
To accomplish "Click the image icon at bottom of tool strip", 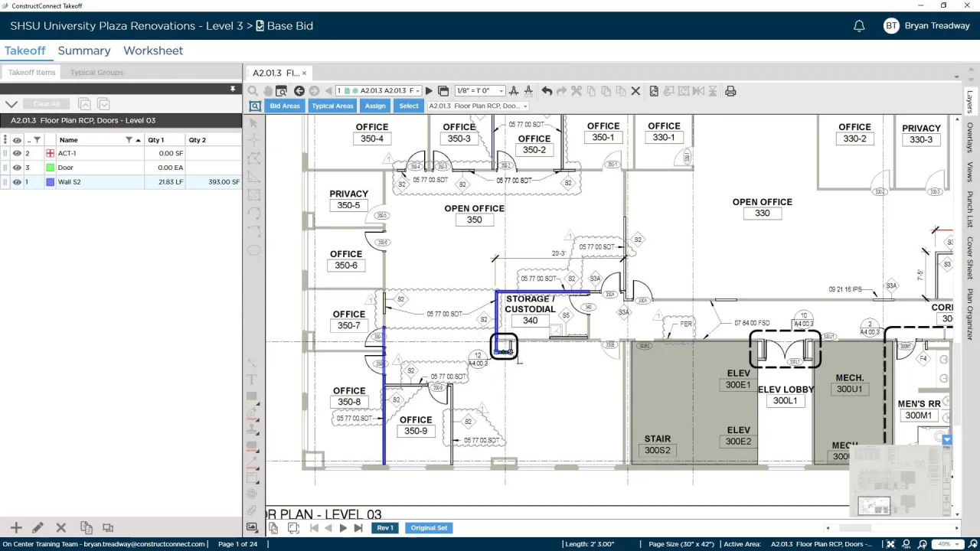I will [252, 527].
